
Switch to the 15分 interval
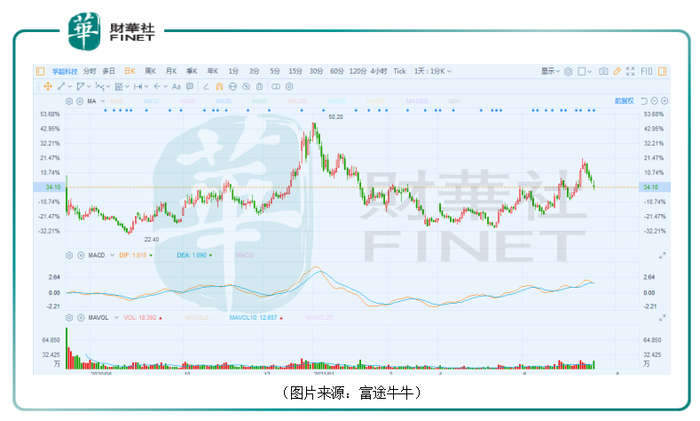pyautogui.click(x=295, y=71)
